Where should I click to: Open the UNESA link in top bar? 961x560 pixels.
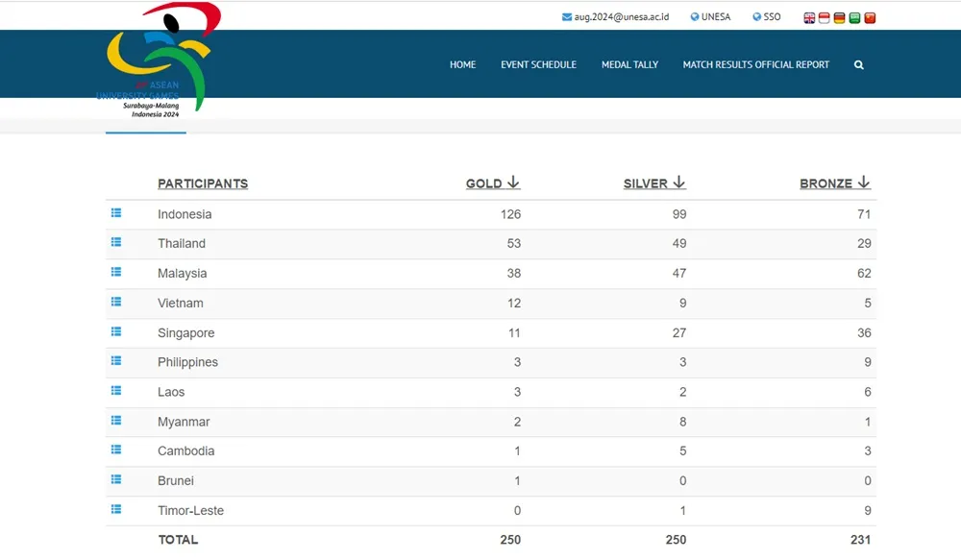click(x=710, y=17)
